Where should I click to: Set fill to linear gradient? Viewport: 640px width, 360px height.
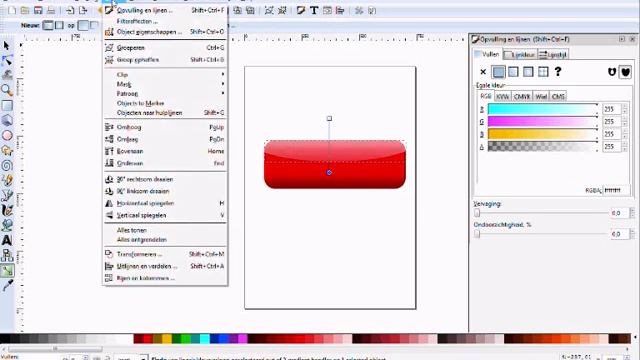tap(513, 72)
